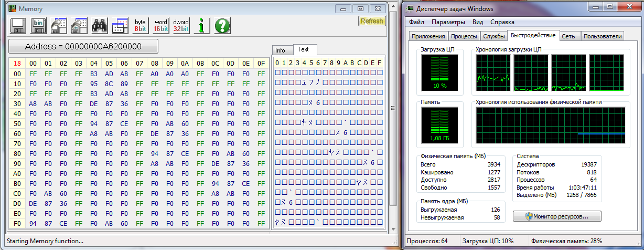Switch to the Процессы tab
This screenshot has width=644, height=250.
pyautogui.click(x=464, y=36)
